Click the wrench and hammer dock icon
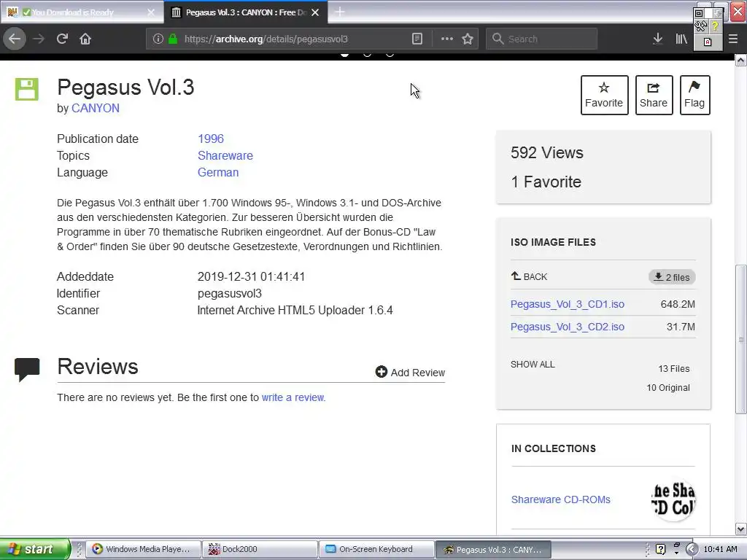Screen dimensions: 747x560 [x=700, y=26]
